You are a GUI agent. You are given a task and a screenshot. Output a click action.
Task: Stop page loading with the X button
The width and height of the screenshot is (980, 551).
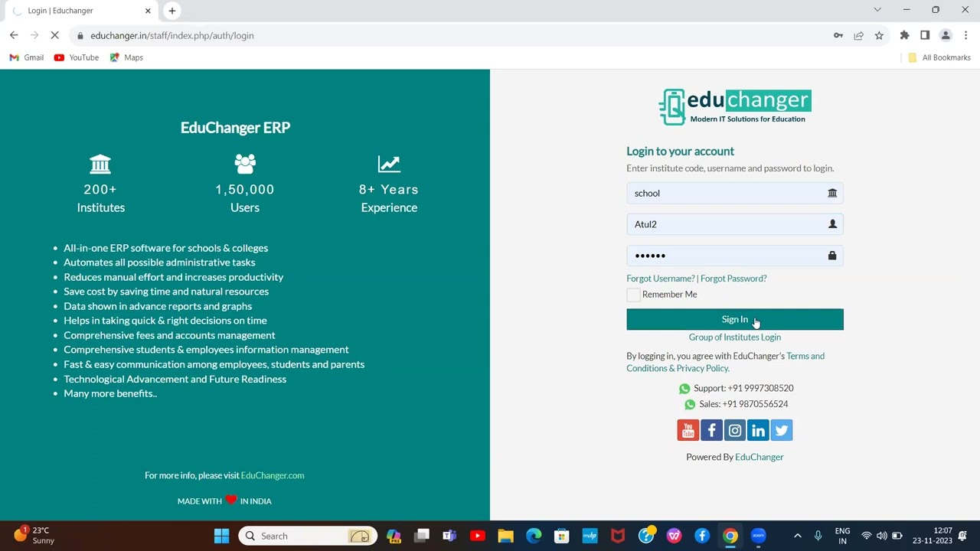(54, 35)
